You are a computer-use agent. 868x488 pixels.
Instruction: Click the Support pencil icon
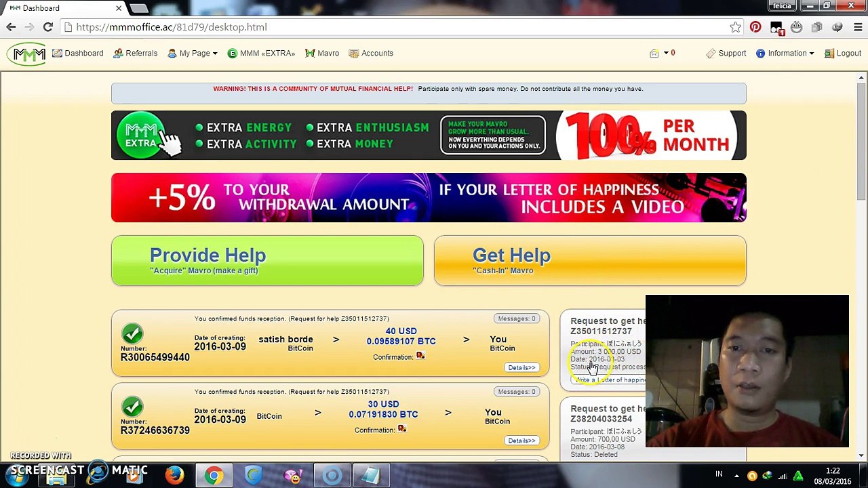pos(711,54)
